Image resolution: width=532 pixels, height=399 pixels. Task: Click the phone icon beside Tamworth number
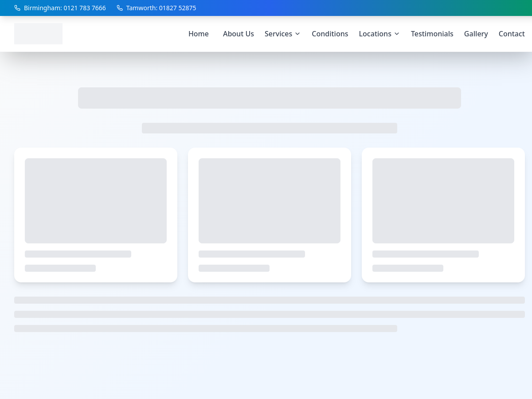[x=120, y=8]
